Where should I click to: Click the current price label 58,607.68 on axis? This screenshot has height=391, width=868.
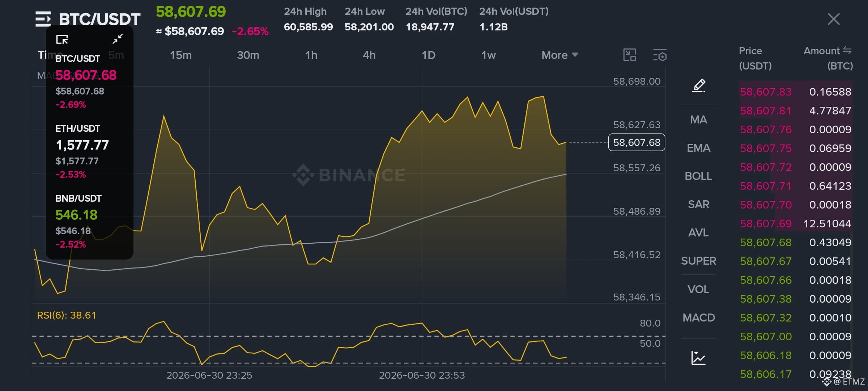click(637, 142)
